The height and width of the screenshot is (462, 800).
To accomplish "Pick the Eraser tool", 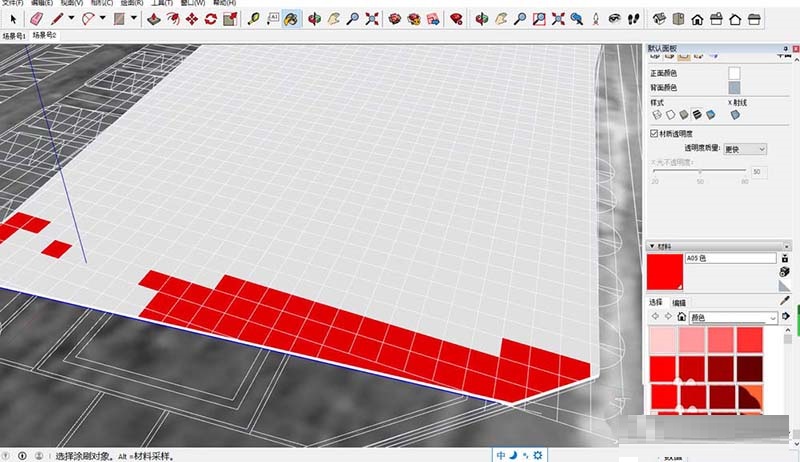I will (36, 19).
